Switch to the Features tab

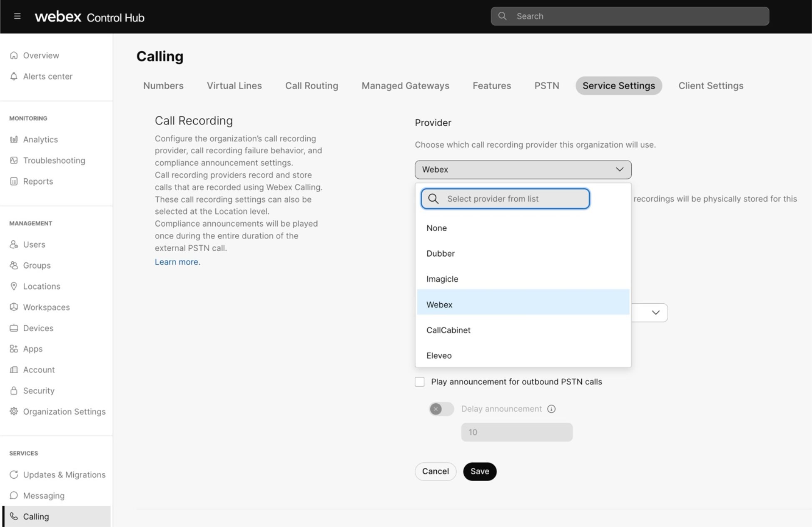[492, 85]
